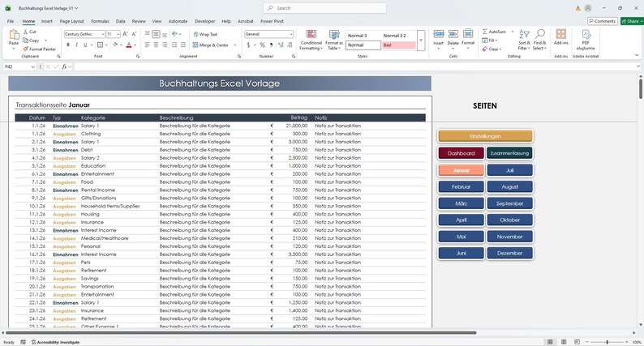
Task: Open the Formulas ribbon tab
Action: click(100, 21)
